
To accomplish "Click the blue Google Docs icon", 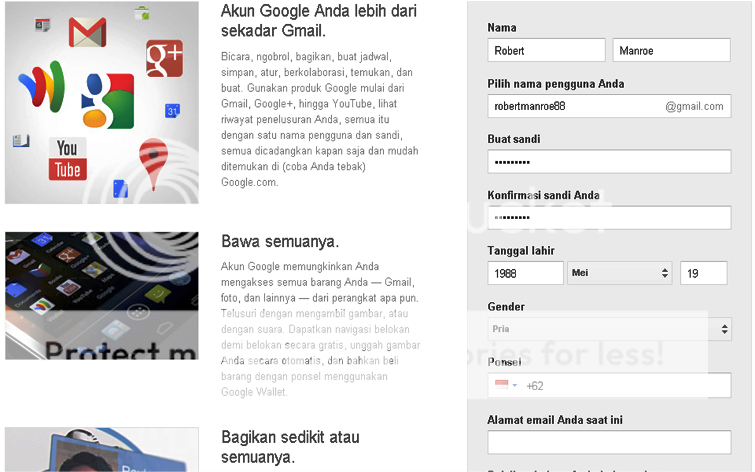I will pos(120,188).
